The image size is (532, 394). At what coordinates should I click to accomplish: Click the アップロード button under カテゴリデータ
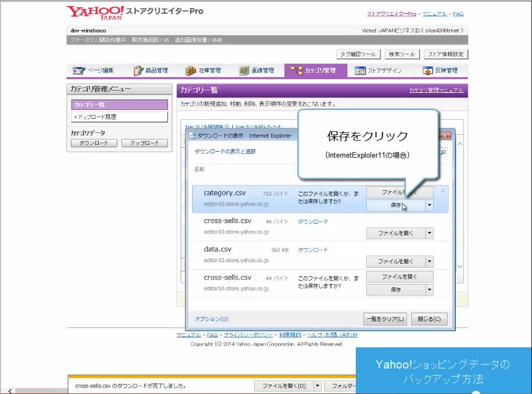144,143
